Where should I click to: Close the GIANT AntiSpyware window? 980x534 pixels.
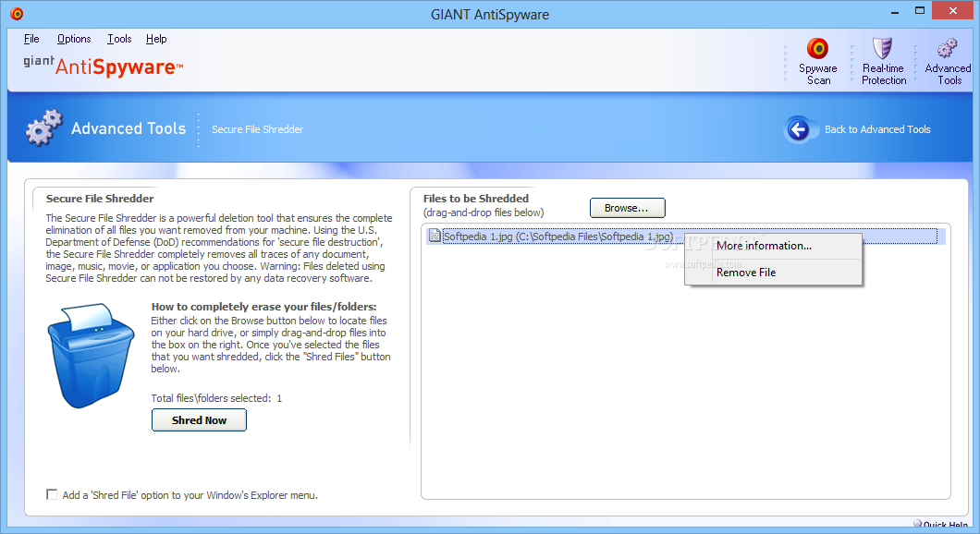(x=952, y=10)
